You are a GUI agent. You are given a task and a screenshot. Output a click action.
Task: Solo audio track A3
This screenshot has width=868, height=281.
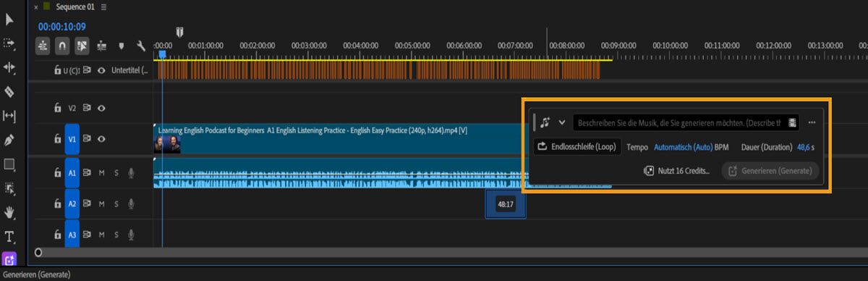pos(116,235)
